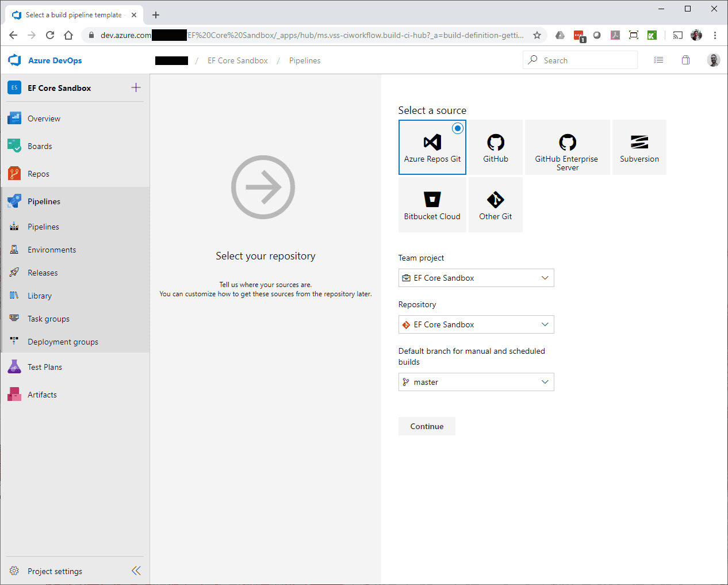Open Project settings
This screenshot has height=585, width=728.
pyautogui.click(x=55, y=571)
